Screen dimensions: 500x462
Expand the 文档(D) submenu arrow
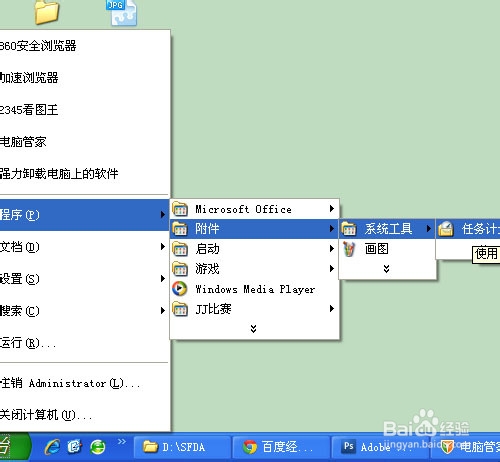pos(163,247)
